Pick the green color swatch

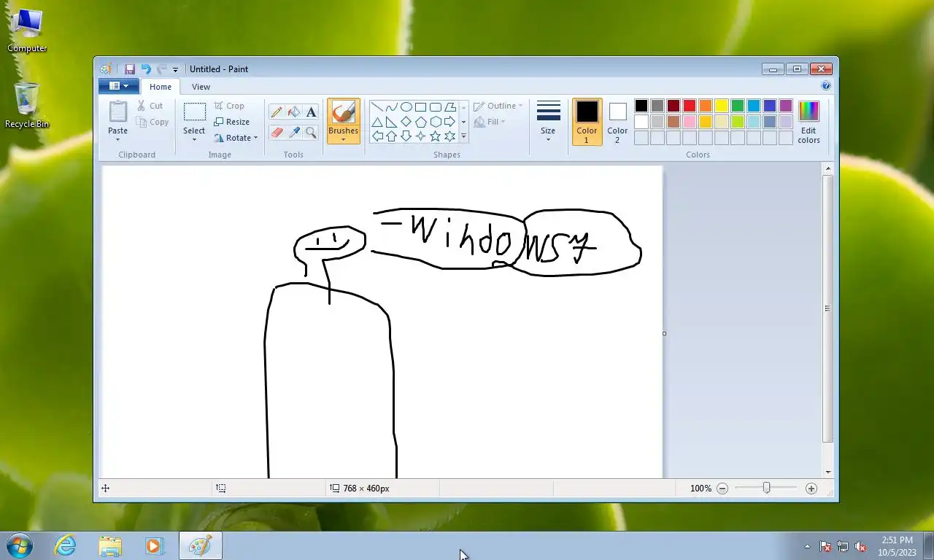[x=738, y=106]
